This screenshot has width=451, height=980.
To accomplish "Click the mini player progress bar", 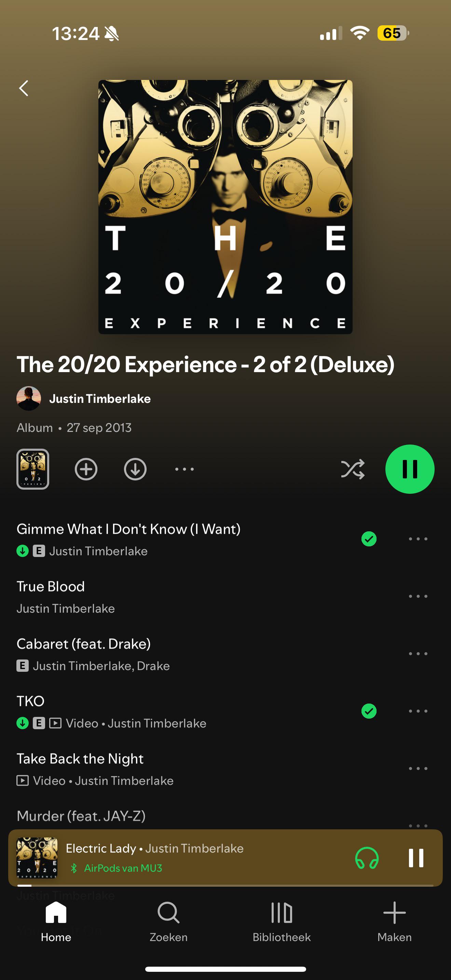I will click(225, 886).
